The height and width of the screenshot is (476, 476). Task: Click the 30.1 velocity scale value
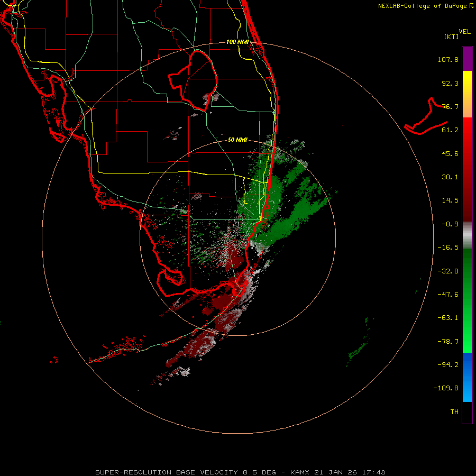click(x=450, y=177)
